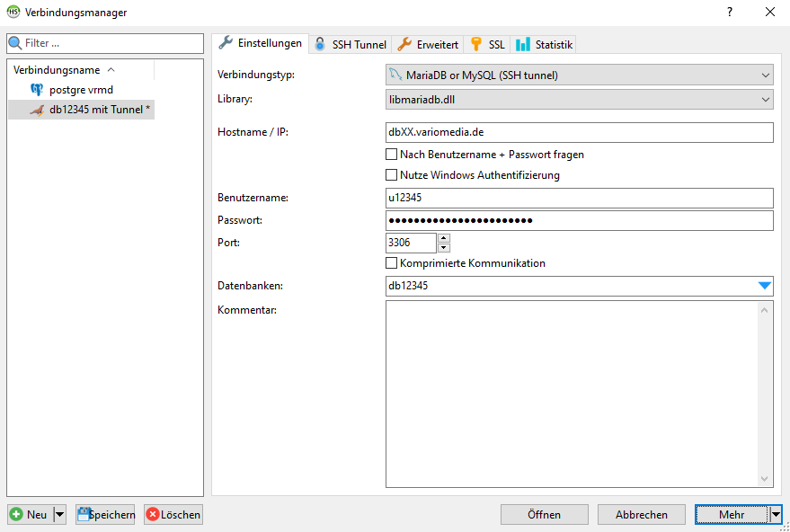The height and width of the screenshot is (532, 790).
Task: Click the PostgreSQL elephant icon beside postgre vrmd
Action: (x=37, y=90)
